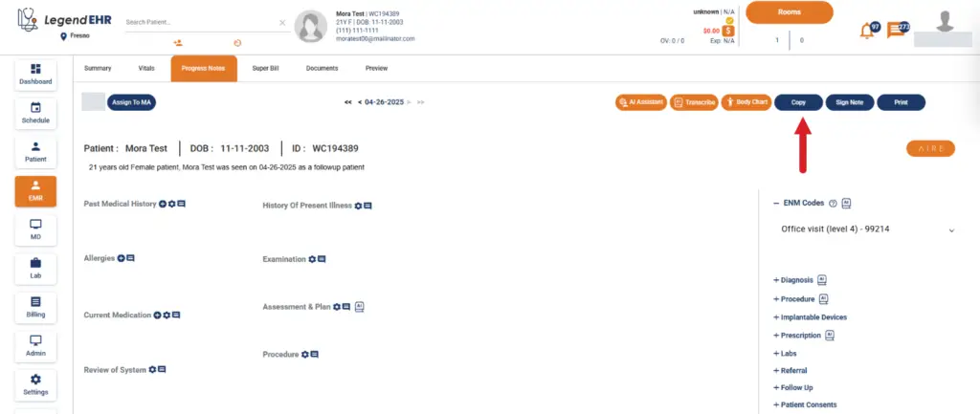Open the chat messages icon
The image size is (980, 414).
click(x=896, y=30)
